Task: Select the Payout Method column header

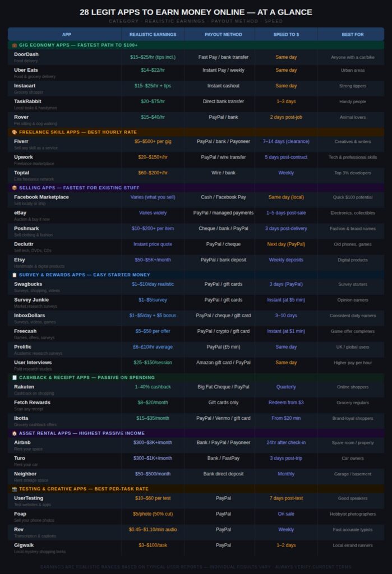Action: [x=219, y=34]
